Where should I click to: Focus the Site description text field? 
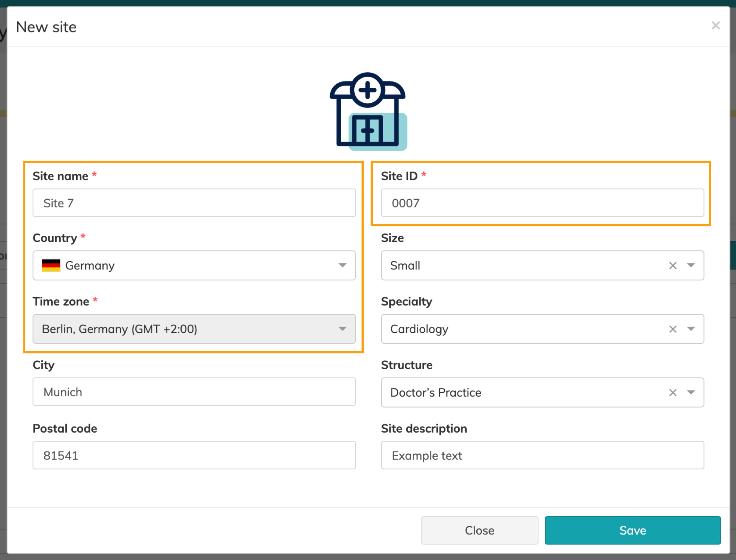click(542, 456)
